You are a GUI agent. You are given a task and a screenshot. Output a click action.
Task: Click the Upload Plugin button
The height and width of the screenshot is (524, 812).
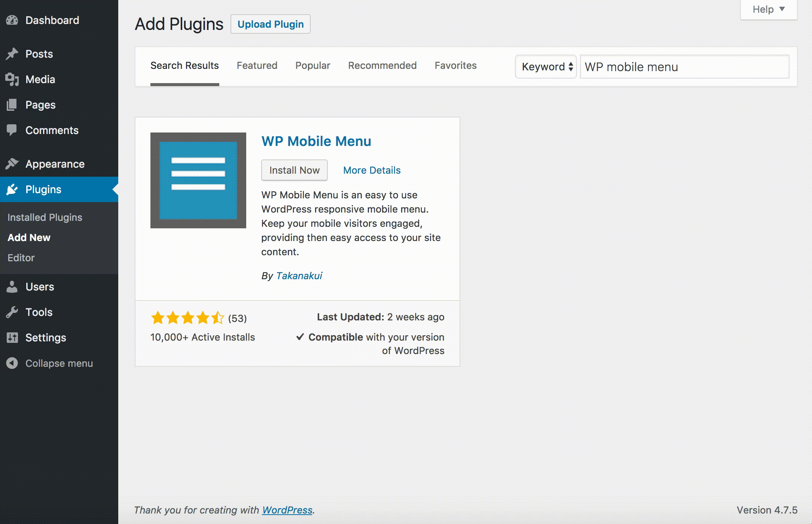[271, 24]
